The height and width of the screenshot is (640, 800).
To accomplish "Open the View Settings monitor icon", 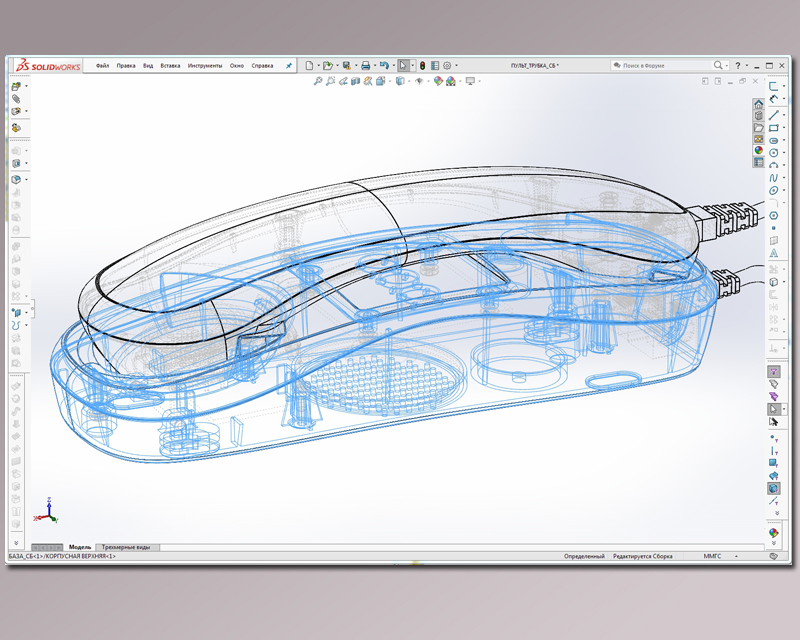I will point(470,81).
